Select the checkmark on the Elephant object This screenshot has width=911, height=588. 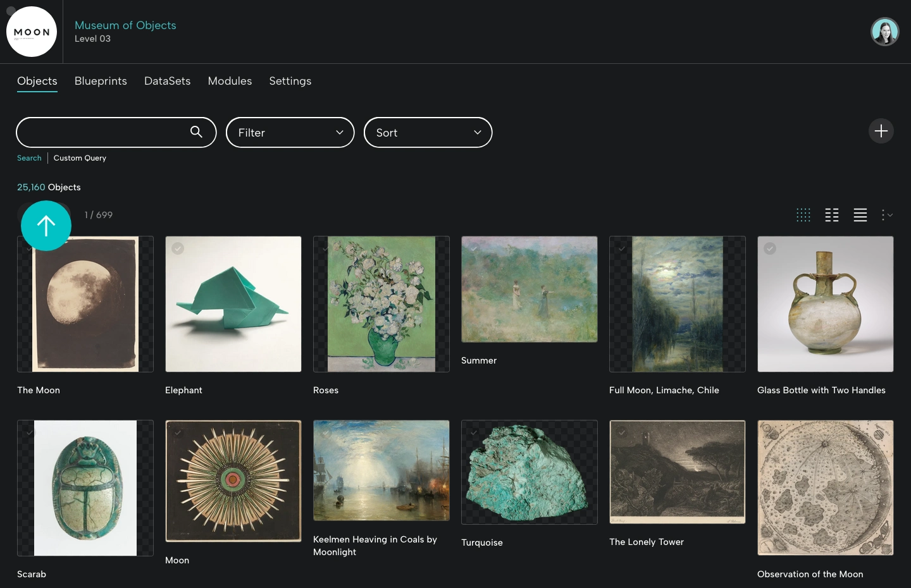point(178,248)
